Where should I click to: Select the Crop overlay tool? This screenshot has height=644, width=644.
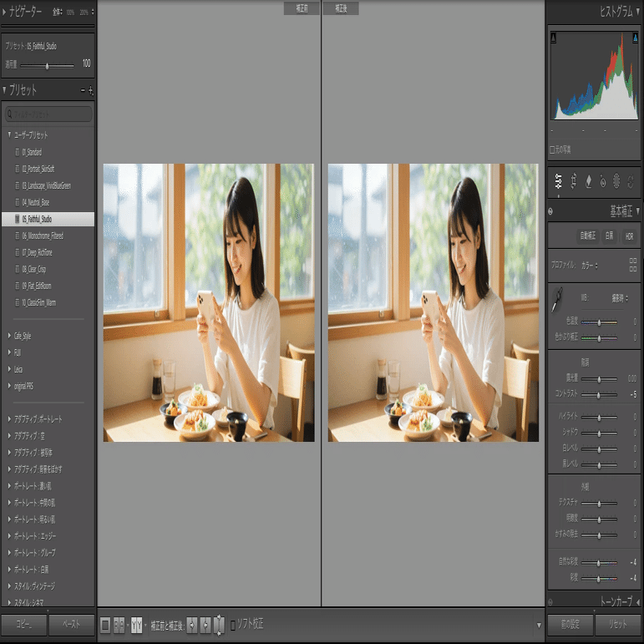[573, 180]
